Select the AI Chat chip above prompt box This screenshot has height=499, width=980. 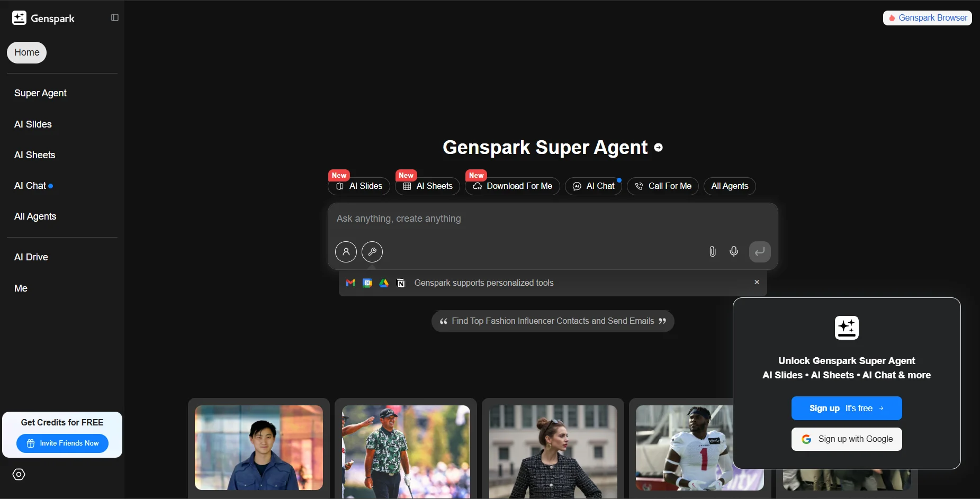tap(594, 186)
